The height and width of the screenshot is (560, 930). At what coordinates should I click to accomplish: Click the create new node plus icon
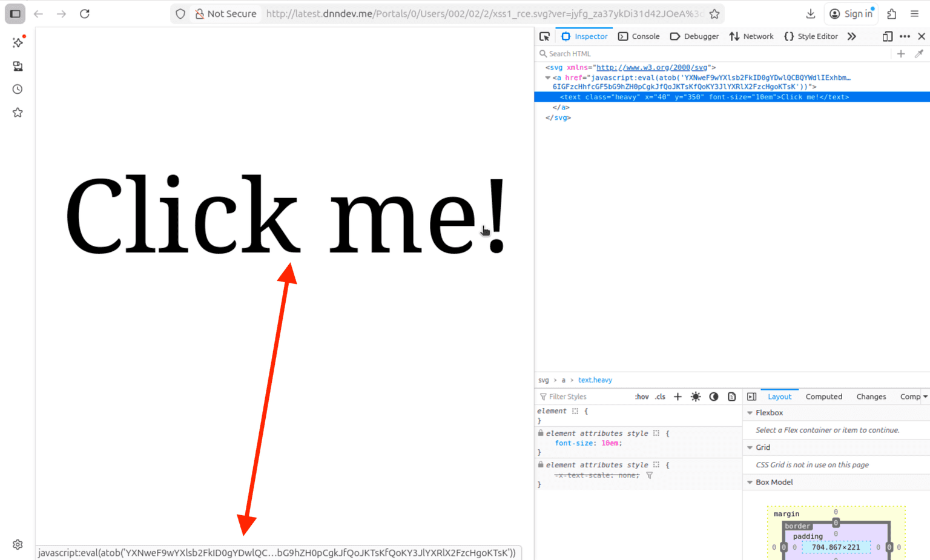click(x=901, y=54)
